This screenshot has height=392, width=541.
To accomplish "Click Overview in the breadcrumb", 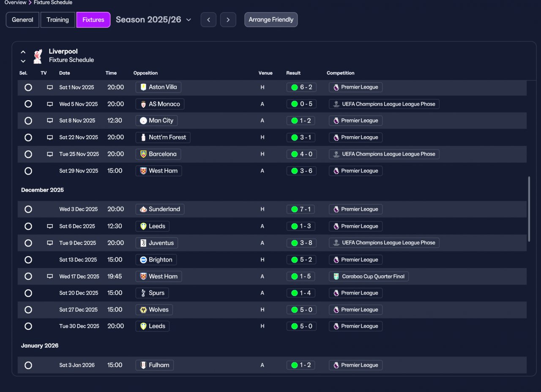I will click(x=16, y=3).
